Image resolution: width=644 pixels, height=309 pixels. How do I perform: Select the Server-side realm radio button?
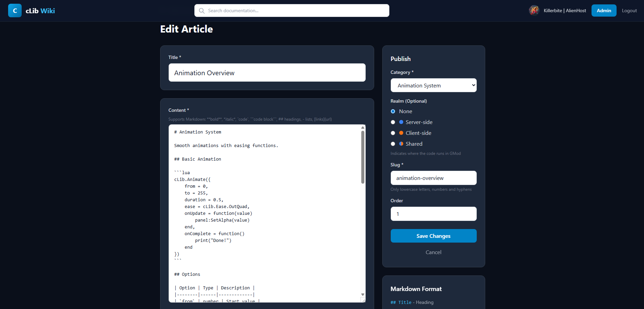393,122
